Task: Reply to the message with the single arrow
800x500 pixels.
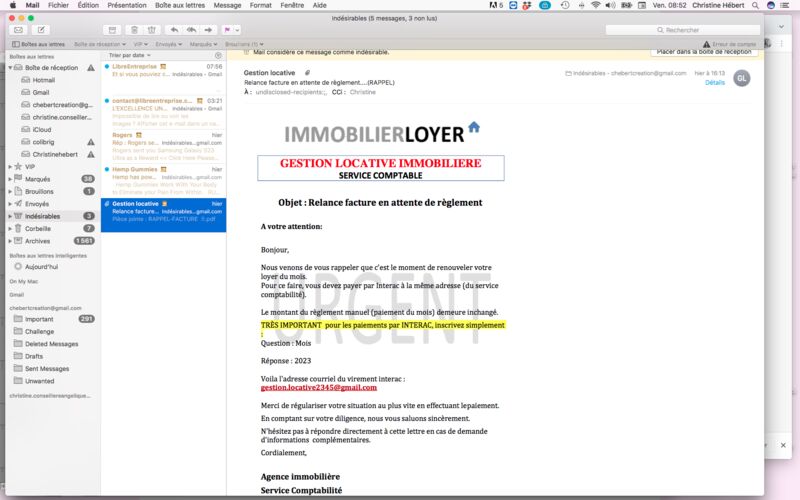Action: 174,30
